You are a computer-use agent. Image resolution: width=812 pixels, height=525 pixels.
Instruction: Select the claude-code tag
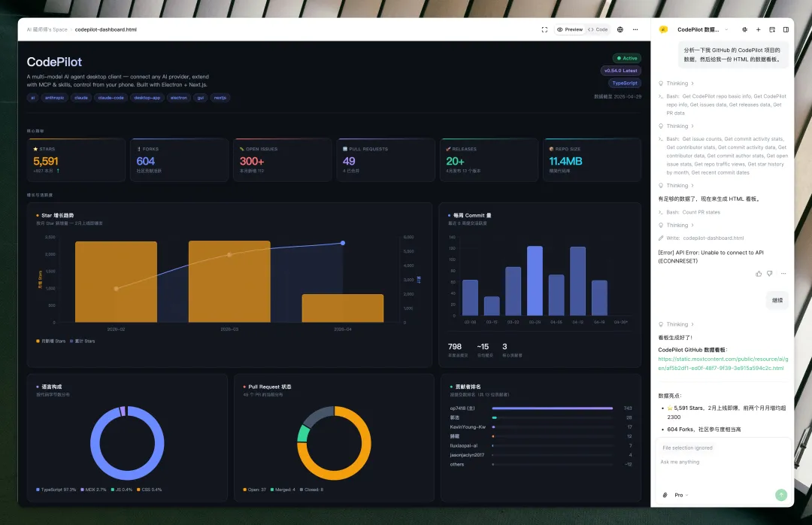(111, 98)
